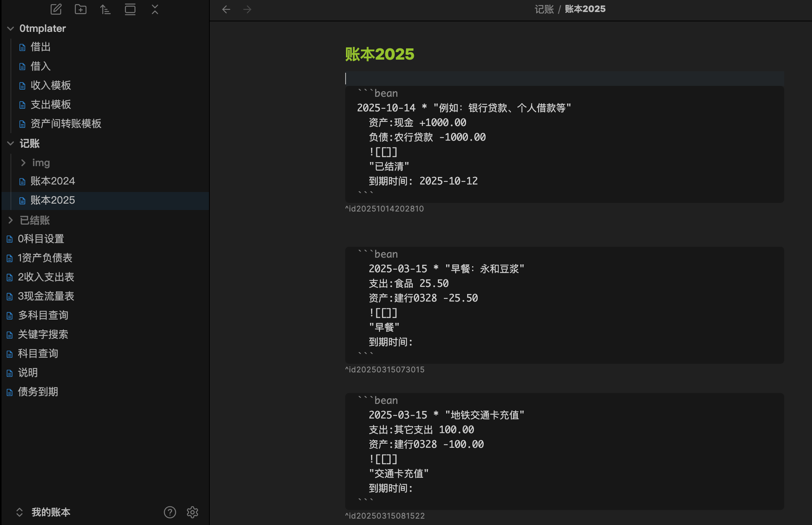Collapse the 记账 folder
The width and height of the screenshot is (812, 525).
point(11,143)
